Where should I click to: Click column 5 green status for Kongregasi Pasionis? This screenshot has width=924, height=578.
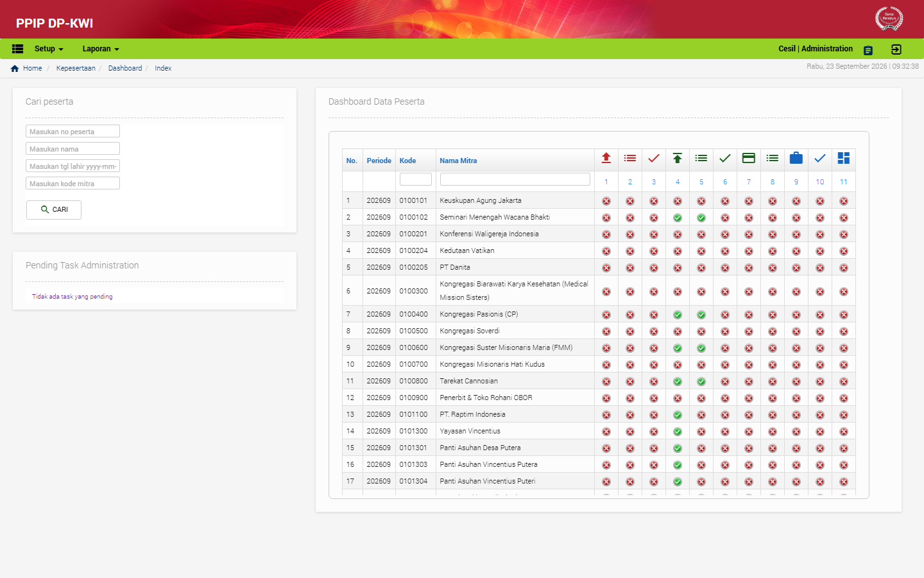[x=701, y=315]
